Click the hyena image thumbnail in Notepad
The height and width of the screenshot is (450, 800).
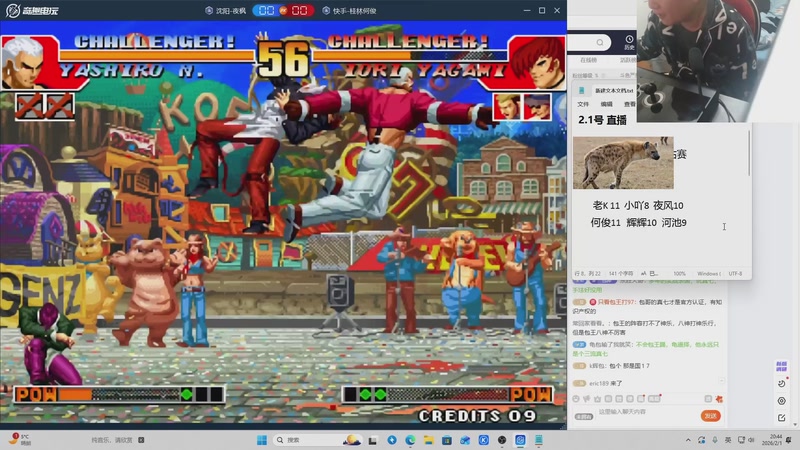pos(623,162)
